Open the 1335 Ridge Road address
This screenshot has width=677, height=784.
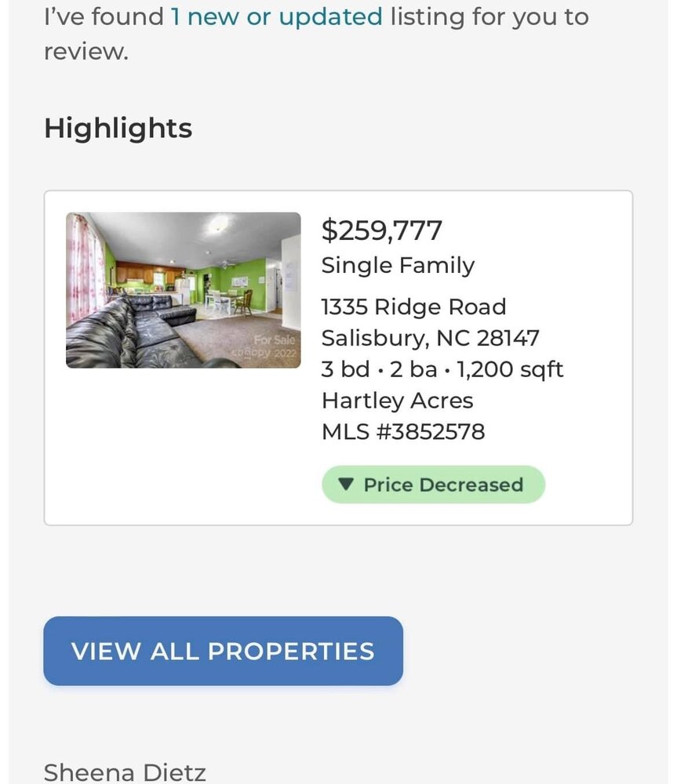(413, 307)
